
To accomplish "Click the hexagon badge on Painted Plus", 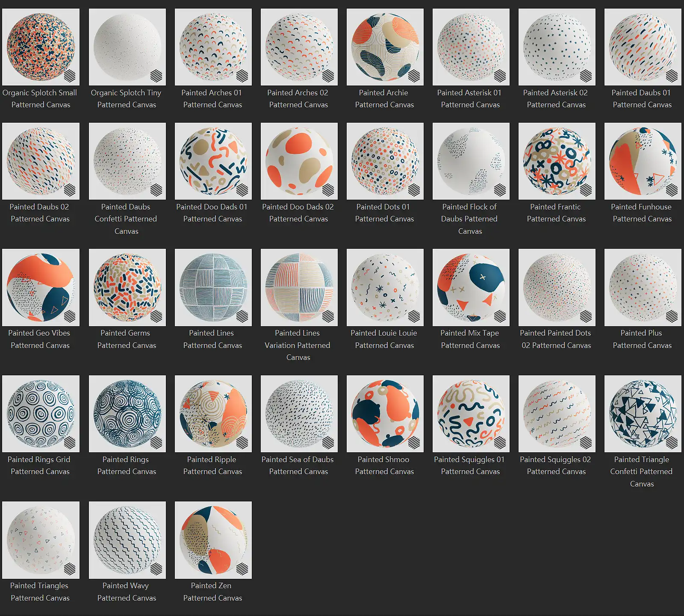I will (672, 316).
